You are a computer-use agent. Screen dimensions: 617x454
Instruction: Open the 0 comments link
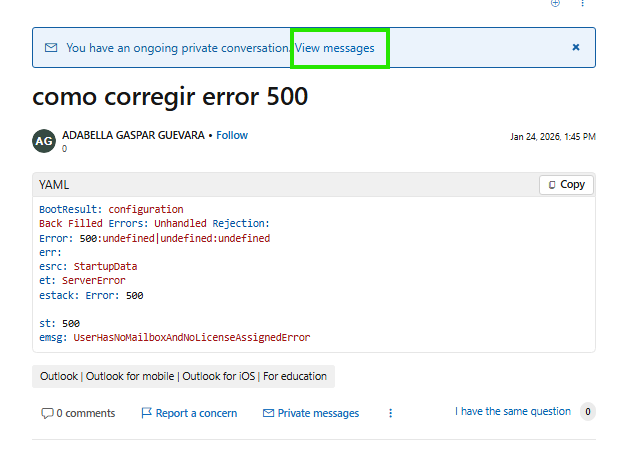(x=78, y=413)
